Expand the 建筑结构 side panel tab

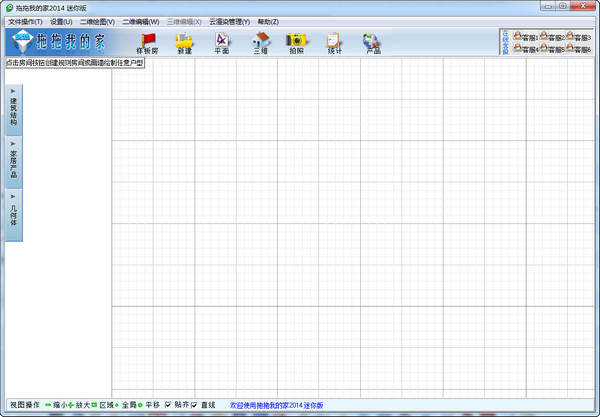pyautogui.click(x=14, y=110)
